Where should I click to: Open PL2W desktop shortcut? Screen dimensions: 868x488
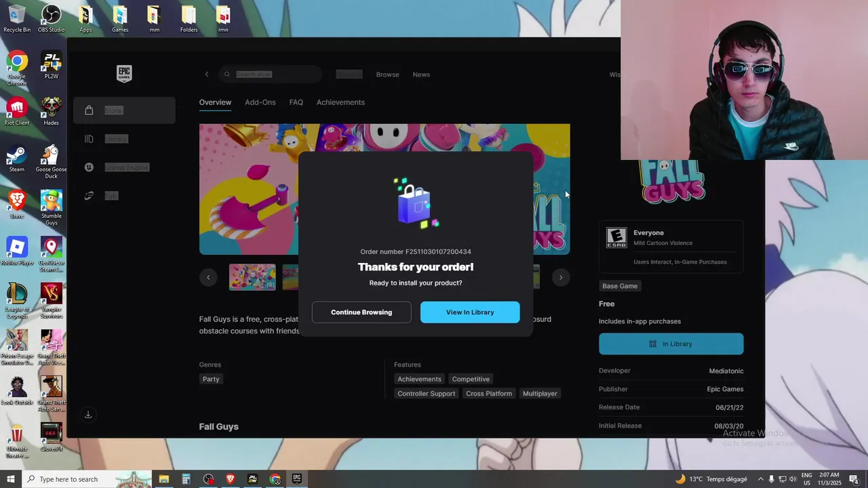[52, 65]
